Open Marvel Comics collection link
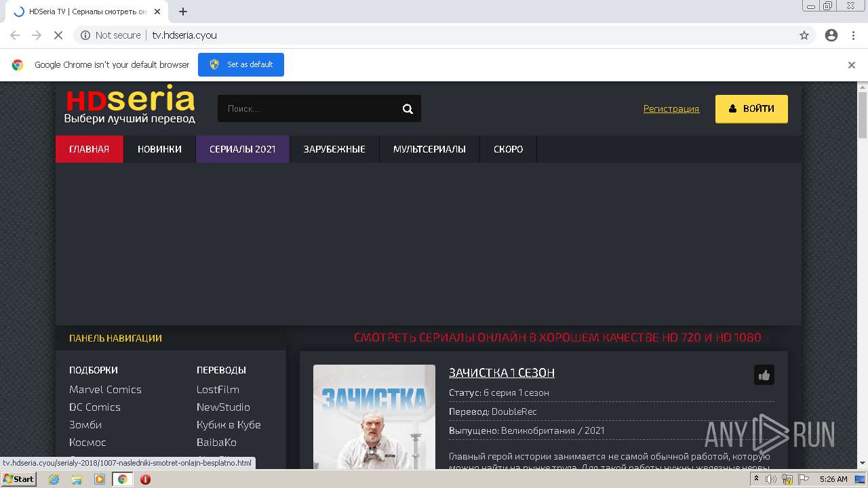Image resolution: width=868 pixels, height=488 pixels. (x=105, y=389)
